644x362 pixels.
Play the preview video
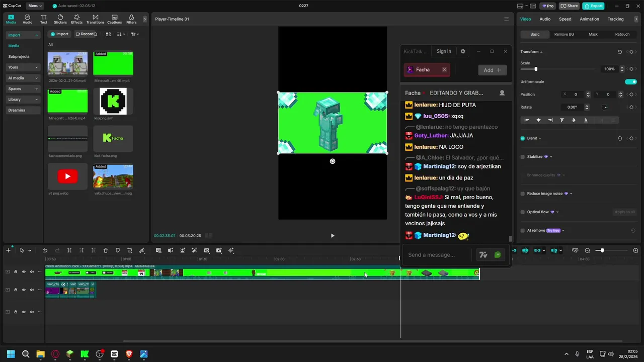pyautogui.click(x=332, y=235)
